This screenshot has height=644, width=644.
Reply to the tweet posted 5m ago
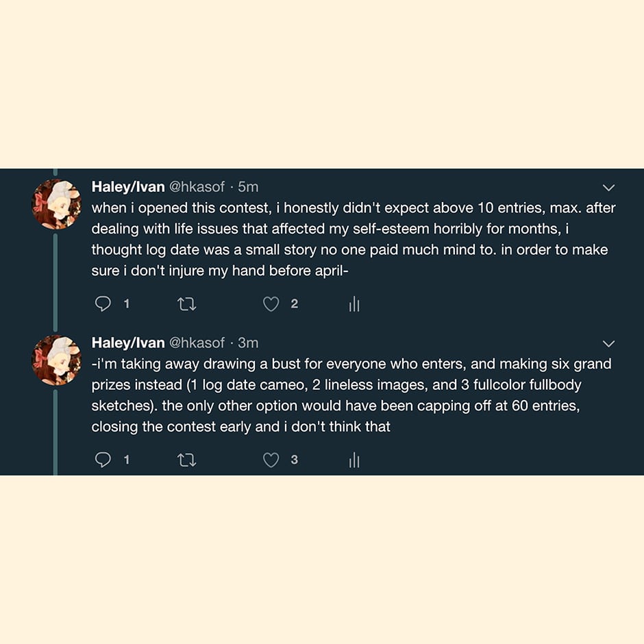[103, 304]
